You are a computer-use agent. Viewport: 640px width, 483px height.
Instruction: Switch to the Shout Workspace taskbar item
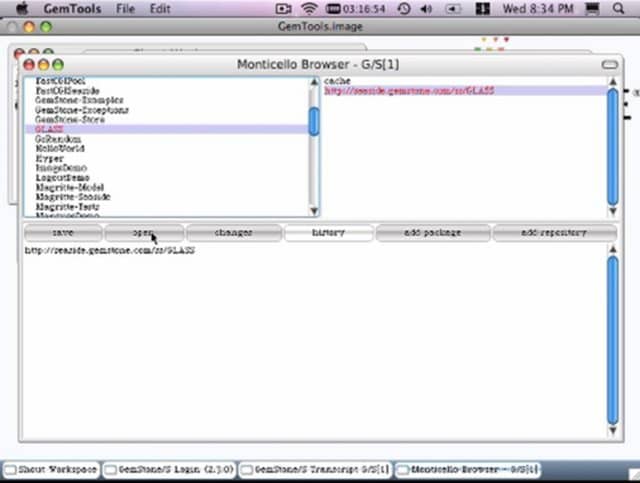click(x=51, y=470)
